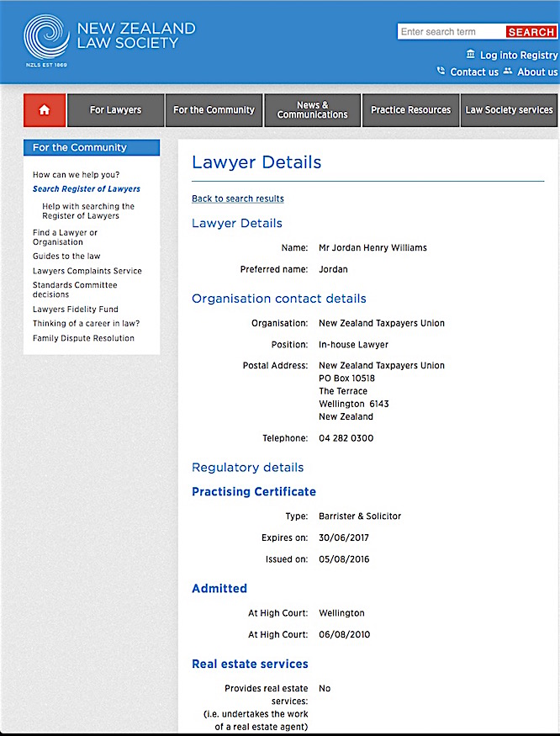Open Guides to the law link
The image size is (560, 736).
coord(66,257)
